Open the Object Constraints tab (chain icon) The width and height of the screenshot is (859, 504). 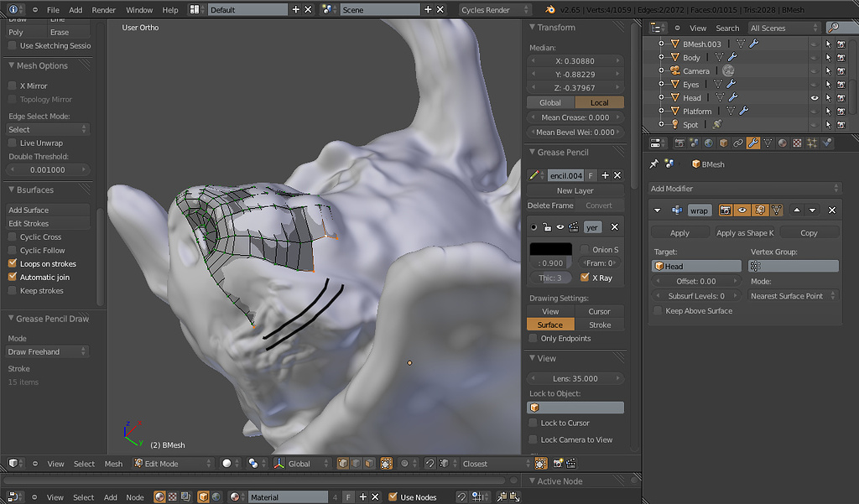pyautogui.click(x=738, y=143)
